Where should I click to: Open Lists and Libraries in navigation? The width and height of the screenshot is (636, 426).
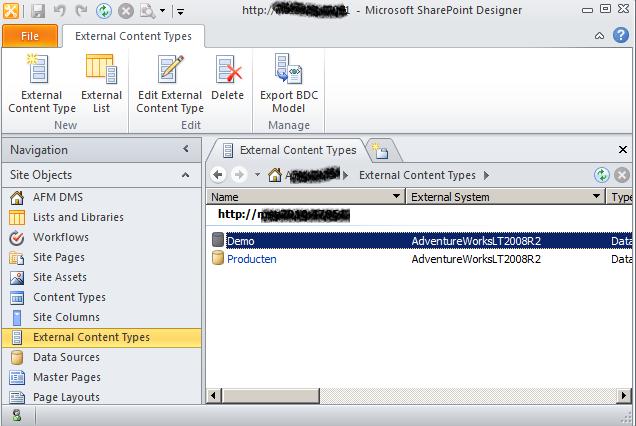[78, 217]
